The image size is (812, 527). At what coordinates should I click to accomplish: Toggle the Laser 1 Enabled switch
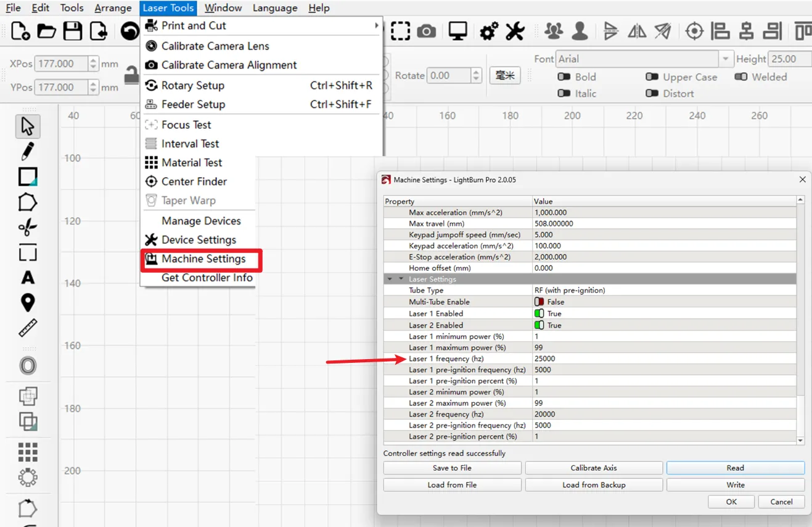pos(539,313)
